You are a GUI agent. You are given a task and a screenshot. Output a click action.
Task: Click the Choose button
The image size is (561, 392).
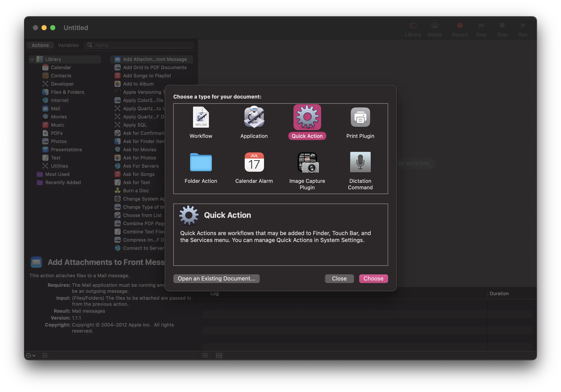[373, 279]
